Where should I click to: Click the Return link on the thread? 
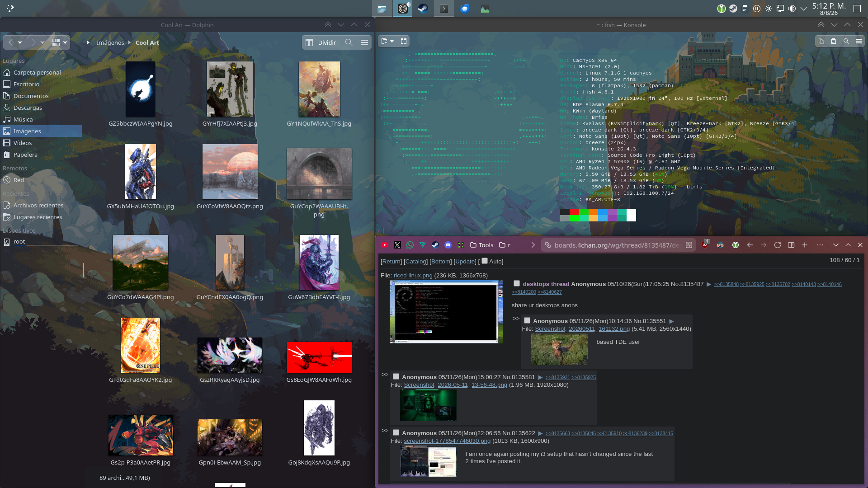tap(392, 261)
